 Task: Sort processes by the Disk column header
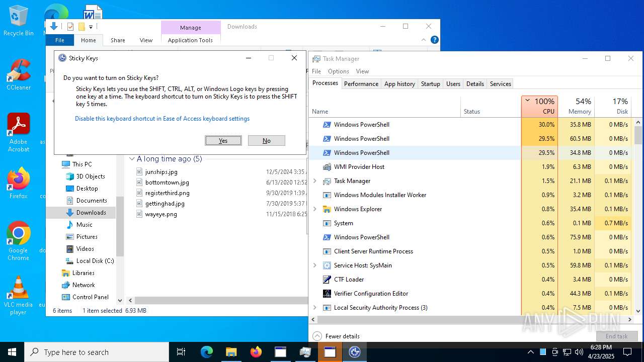[613, 106]
